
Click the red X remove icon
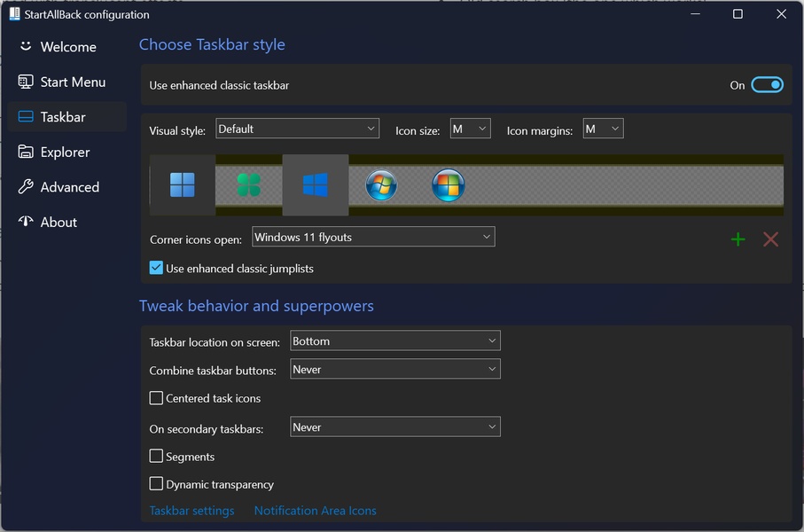tap(770, 239)
